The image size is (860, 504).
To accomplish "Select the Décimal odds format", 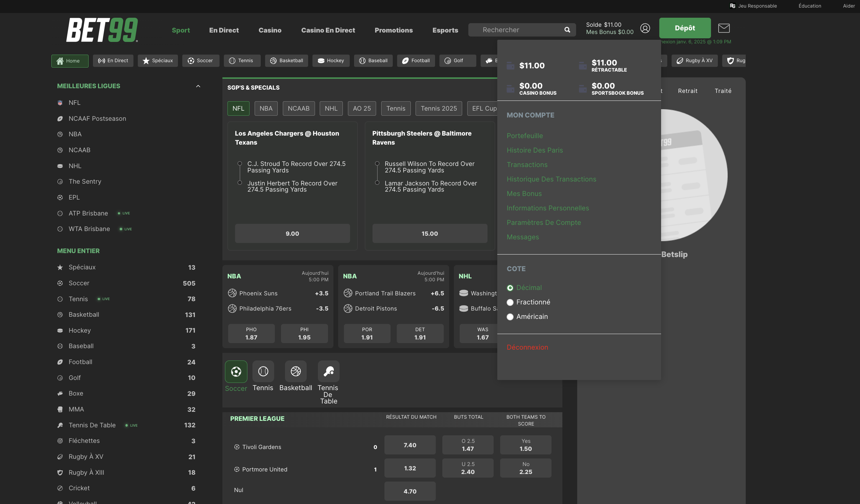I will [x=524, y=288].
